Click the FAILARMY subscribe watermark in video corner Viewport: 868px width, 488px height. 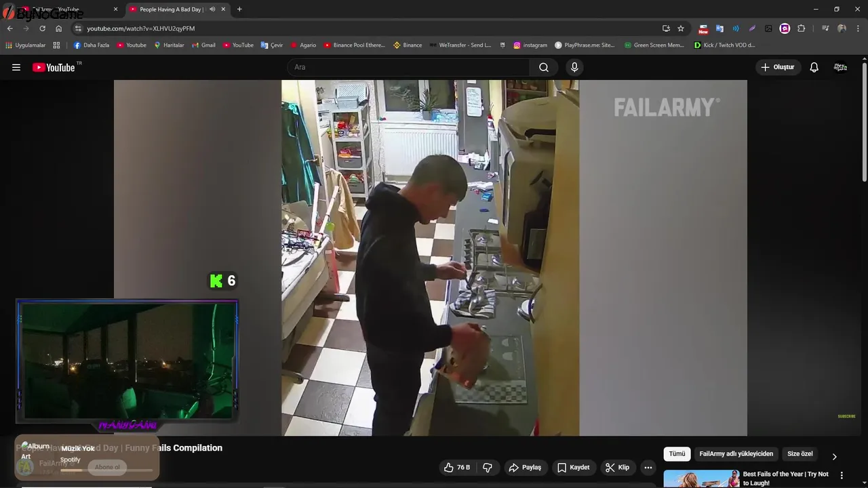[x=846, y=416]
